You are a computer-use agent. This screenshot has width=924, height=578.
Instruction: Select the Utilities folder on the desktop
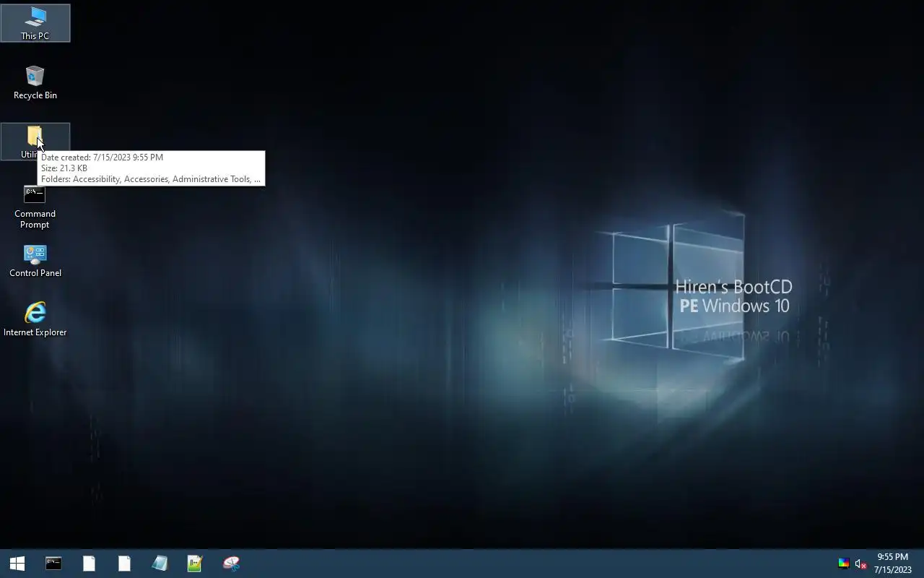click(35, 142)
